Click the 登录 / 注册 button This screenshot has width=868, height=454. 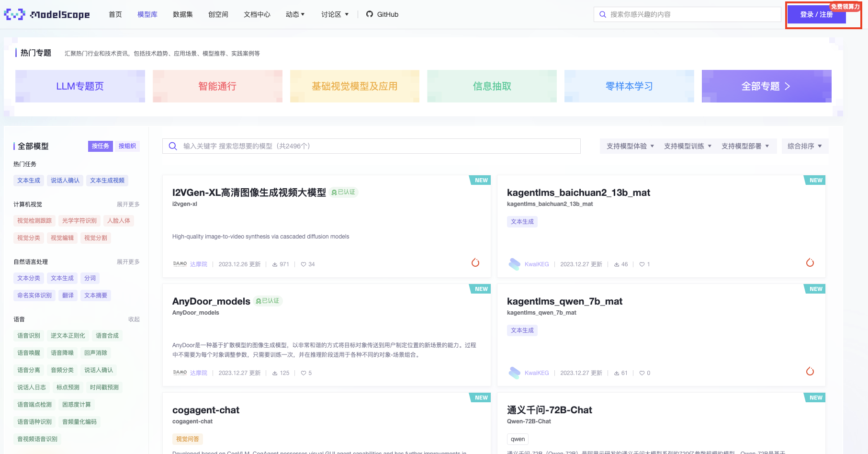(817, 14)
